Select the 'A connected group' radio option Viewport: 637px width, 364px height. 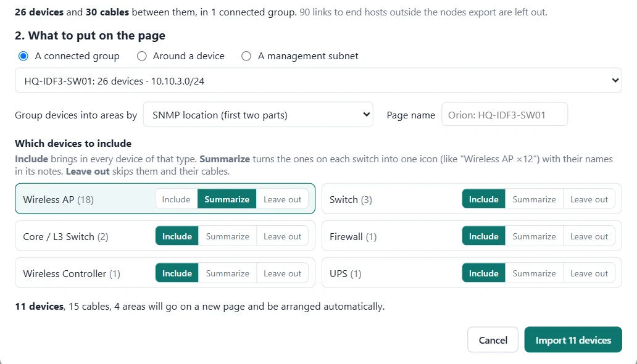click(23, 56)
